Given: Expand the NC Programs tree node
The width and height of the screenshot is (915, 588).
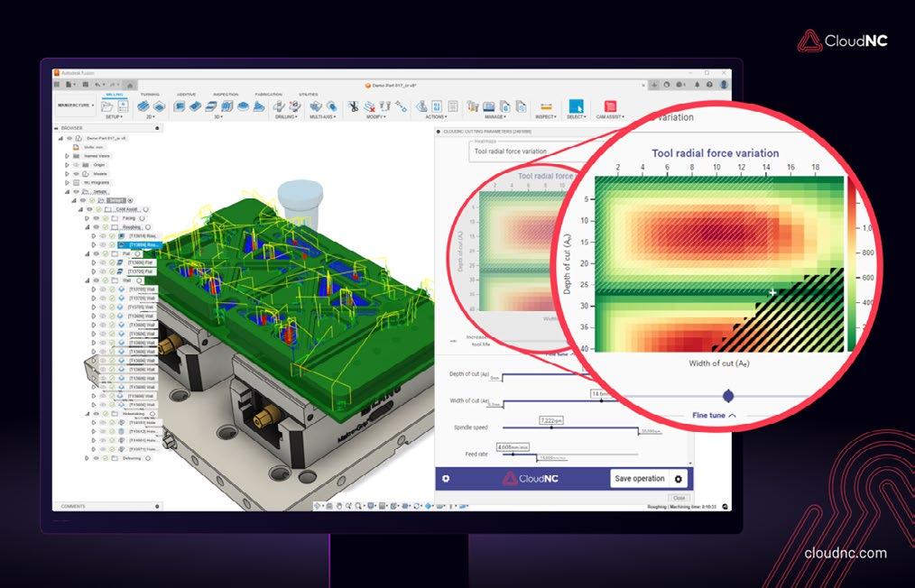Looking at the screenshot, I should pos(67,182).
